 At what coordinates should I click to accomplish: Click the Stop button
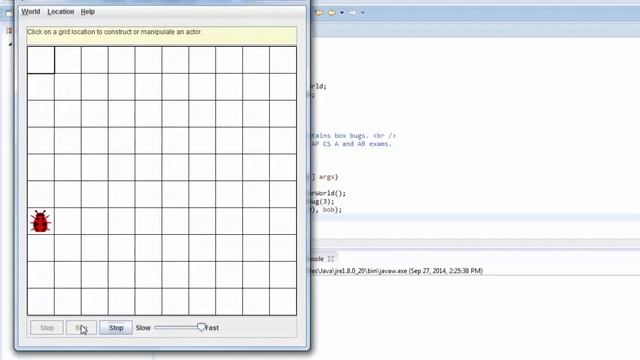click(116, 328)
